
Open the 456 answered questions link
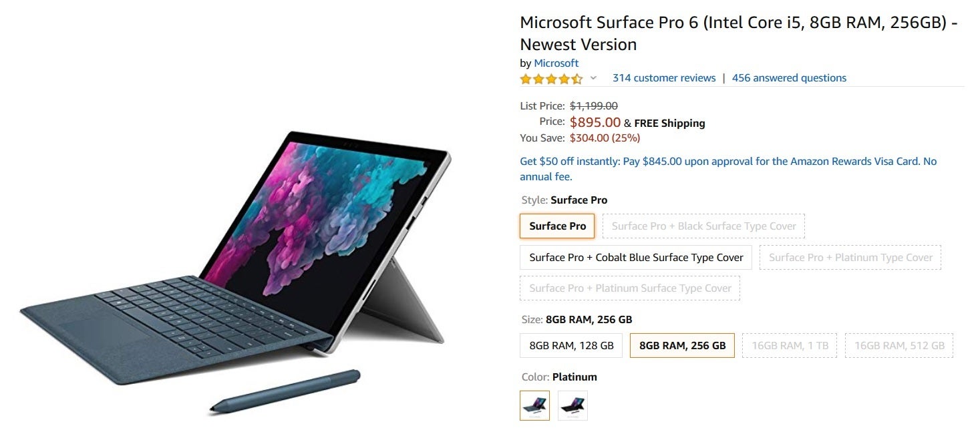click(789, 78)
